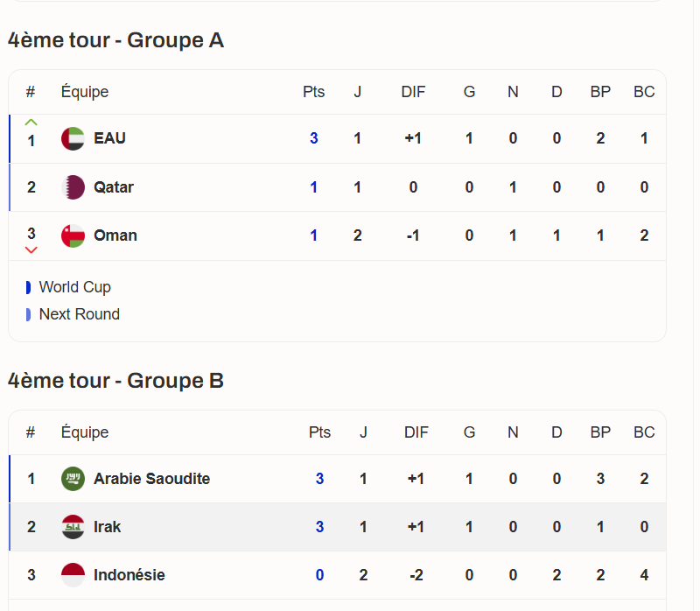This screenshot has height=611, width=700.
Task: Open the Qatar team page
Action: point(114,187)
